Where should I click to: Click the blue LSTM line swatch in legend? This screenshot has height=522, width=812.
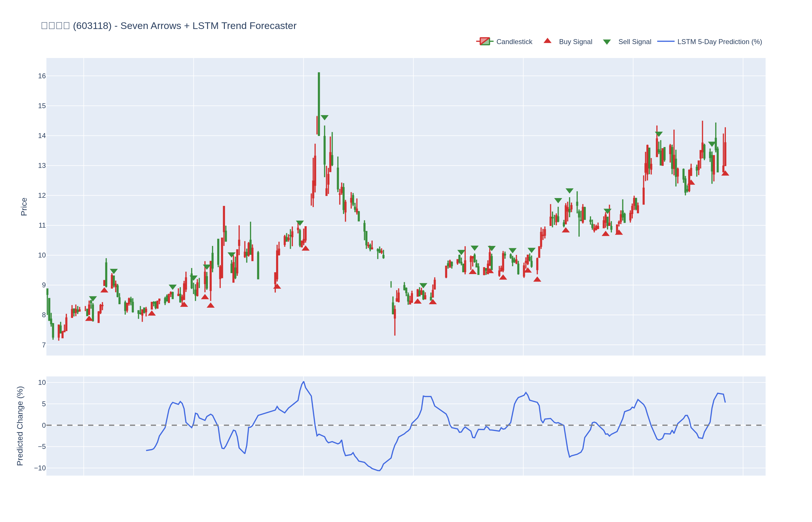666,41
